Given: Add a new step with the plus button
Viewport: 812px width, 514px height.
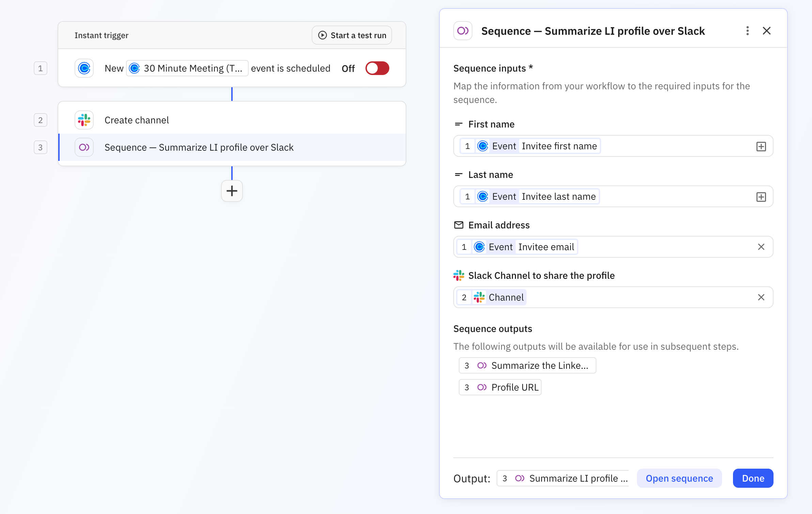Looking at the screenshot, I should coord(232,191).
